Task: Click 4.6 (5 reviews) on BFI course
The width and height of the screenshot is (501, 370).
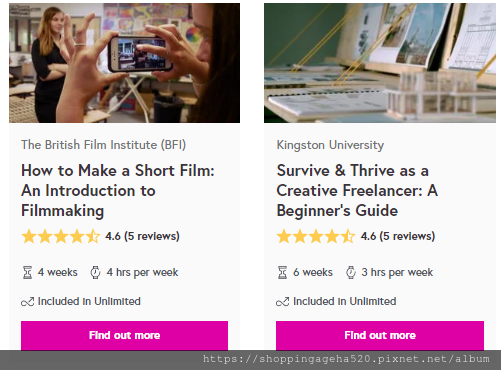Action: click(142, 236)
